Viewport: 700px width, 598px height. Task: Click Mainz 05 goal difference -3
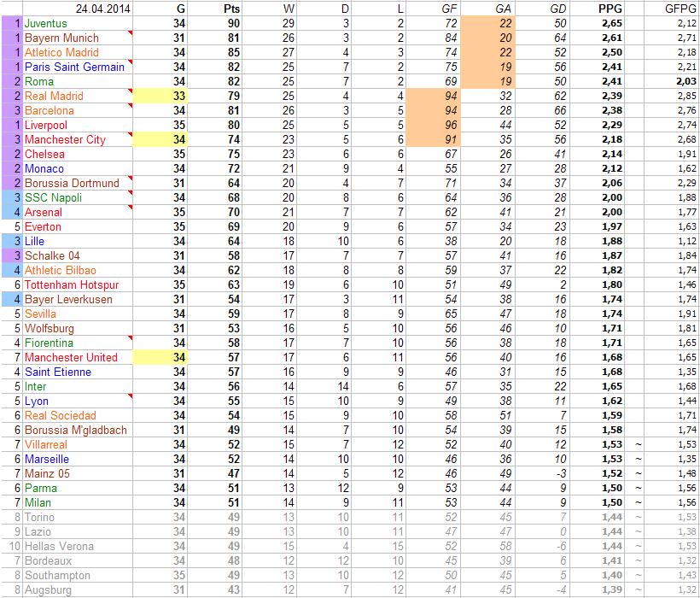coord(542,473)
